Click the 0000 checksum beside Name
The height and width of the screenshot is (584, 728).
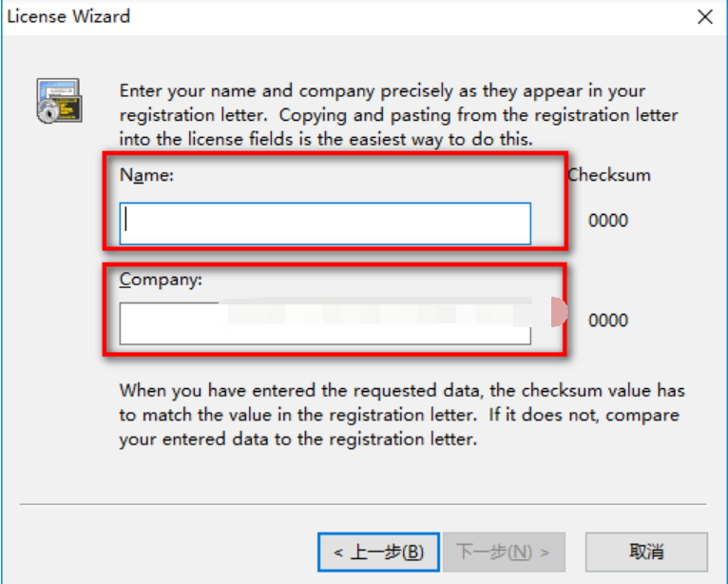click(x=608, y=221)
